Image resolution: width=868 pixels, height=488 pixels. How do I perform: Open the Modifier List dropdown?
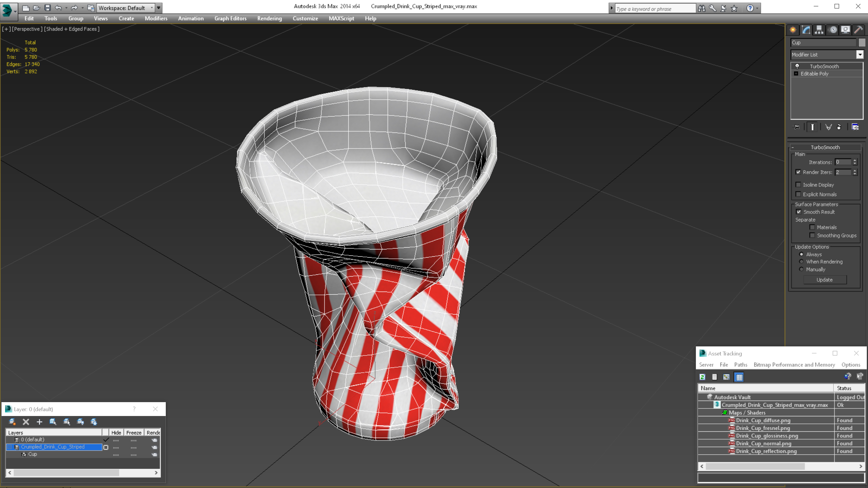(860, 55)
